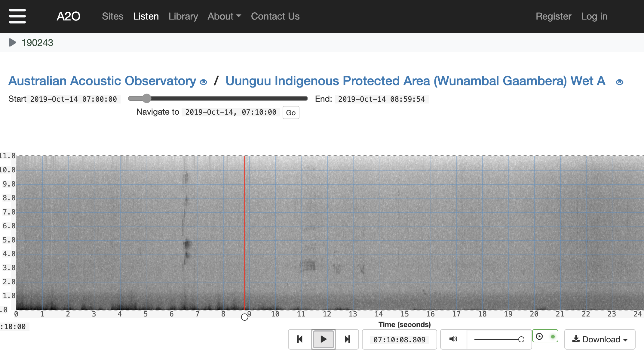Screen dimensions: 644x358
Task: Mute audio with the speaker icon
Action: pyautogui.click(x=453, y=339)
